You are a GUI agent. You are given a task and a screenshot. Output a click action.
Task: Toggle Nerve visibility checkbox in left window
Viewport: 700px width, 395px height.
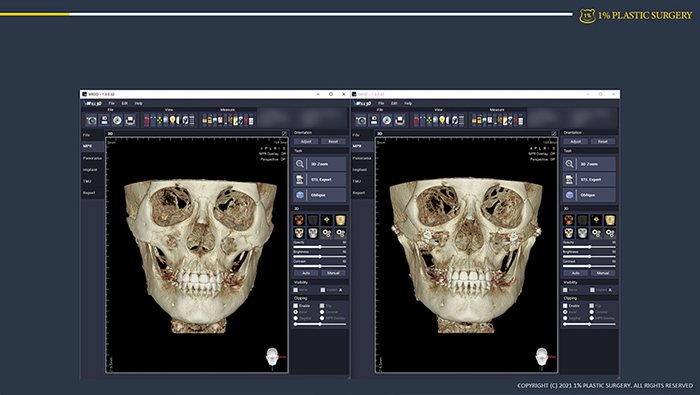point(296,290)
